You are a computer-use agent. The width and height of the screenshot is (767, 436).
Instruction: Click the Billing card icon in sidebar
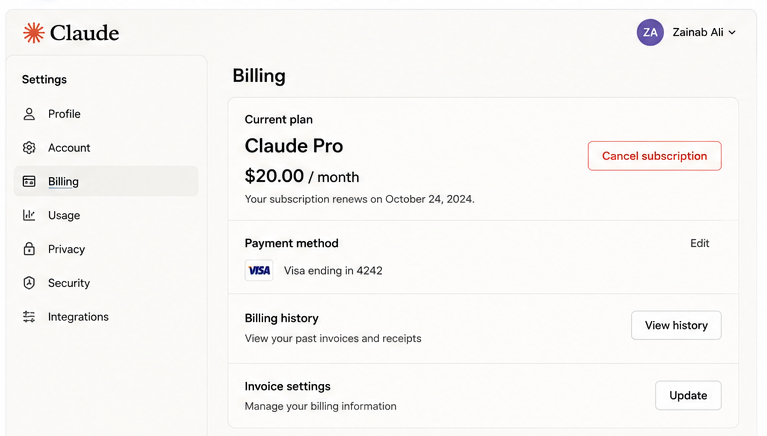tap(29, 182)
